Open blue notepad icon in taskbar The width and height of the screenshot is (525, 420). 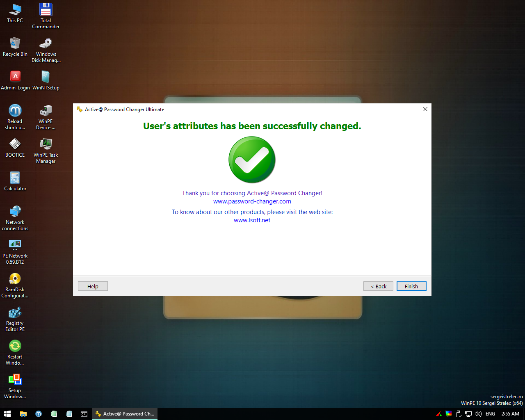click(x=69, y=414)
